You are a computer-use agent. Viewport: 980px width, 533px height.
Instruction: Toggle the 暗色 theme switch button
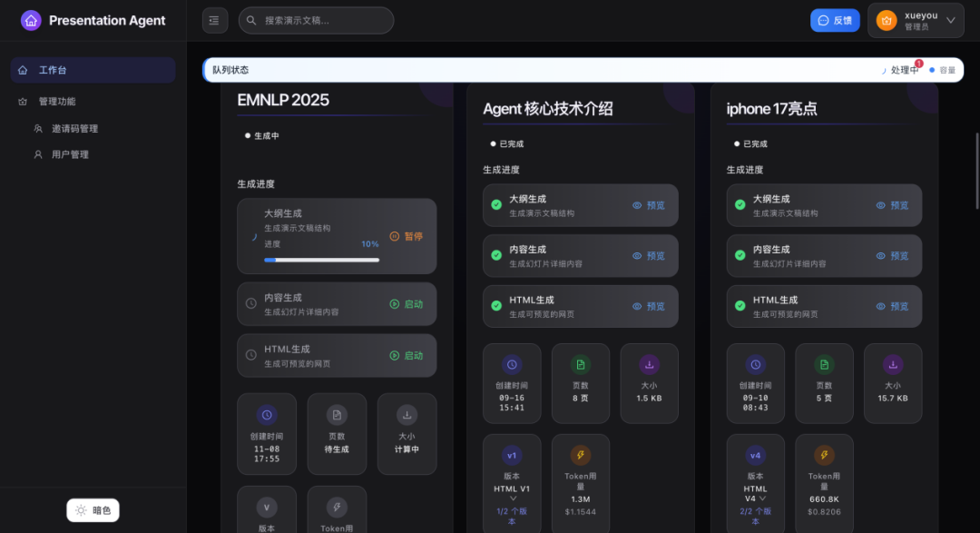(93, 510)
